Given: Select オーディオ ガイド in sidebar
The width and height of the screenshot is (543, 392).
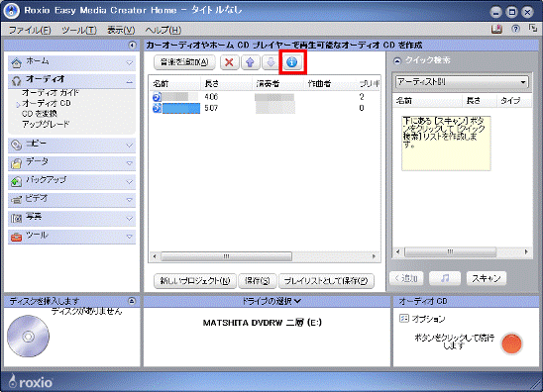Looking at the screenshot, I should [51, 93].
